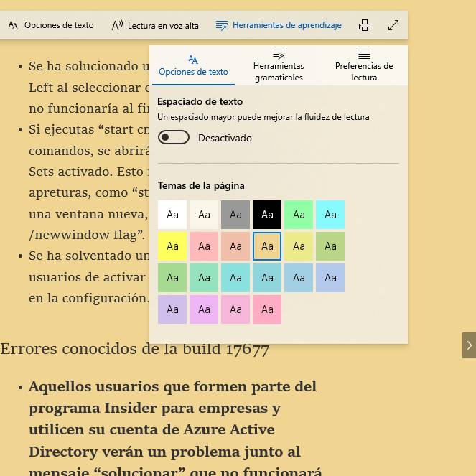Choose the gray page theme swatch
This screenshot has width=476, height=476.
(x=235, y=215)
